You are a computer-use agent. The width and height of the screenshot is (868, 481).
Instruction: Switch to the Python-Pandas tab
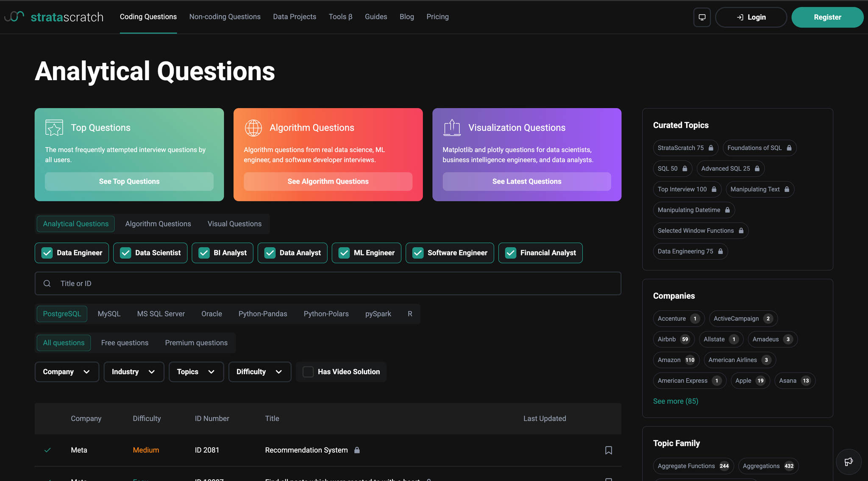click(x=263, y=314)
